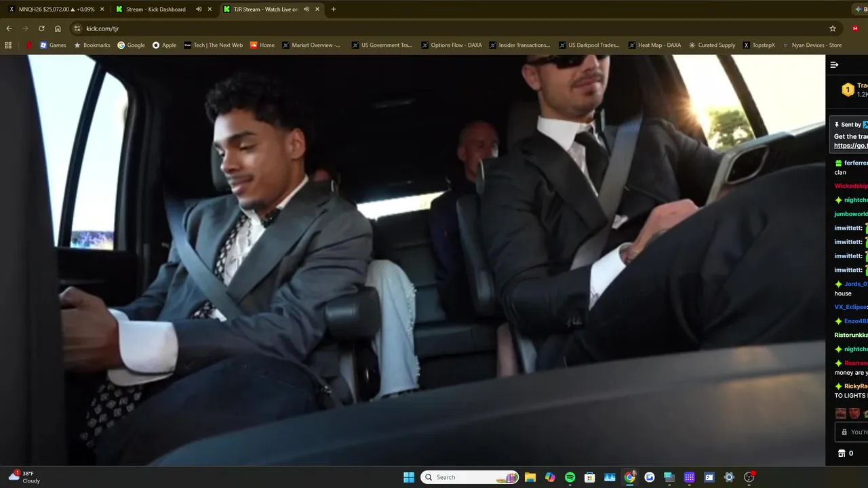Open the Insider Transactions bookmark
868x488 pixels.
(519, 45)
